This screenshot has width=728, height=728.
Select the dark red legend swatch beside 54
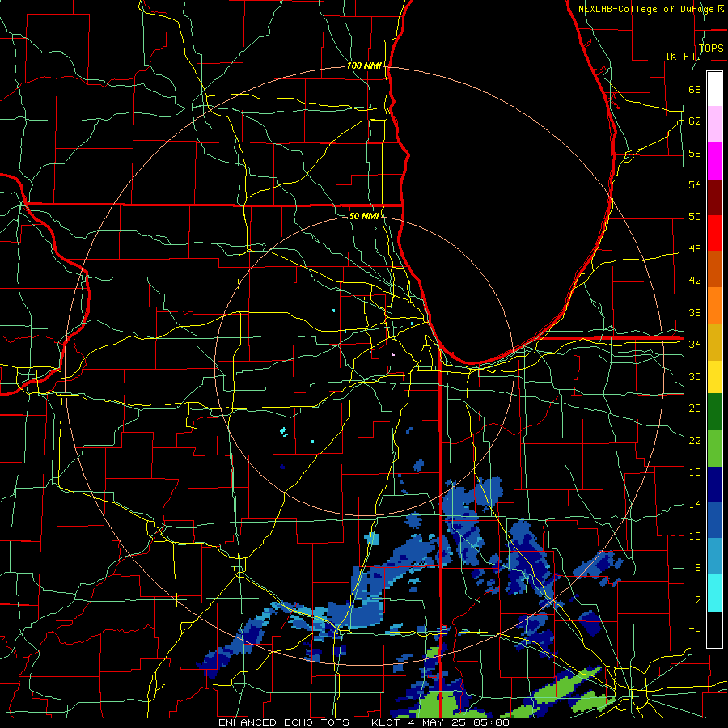pyautogui.click(x=714, y=197)
